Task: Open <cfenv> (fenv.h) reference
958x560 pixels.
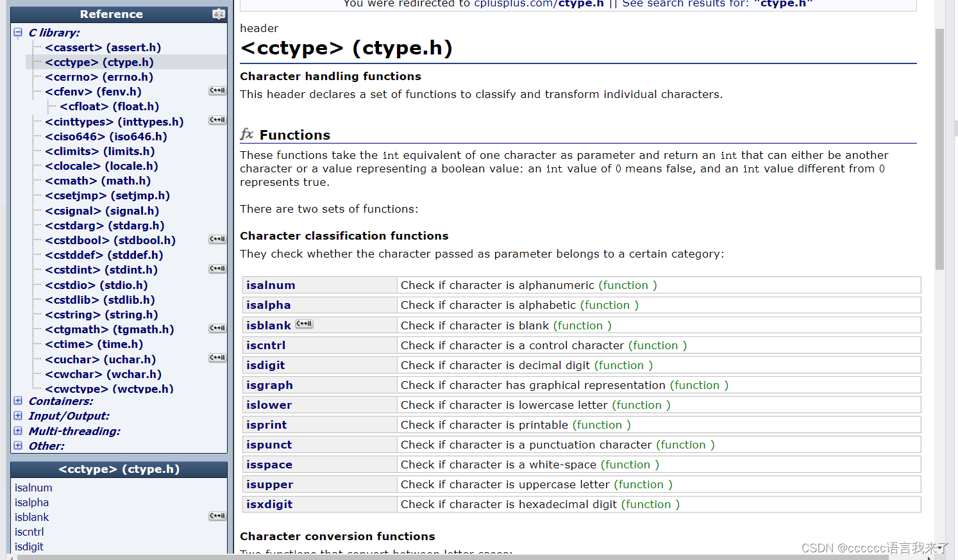Action: click(x=94, y=92)
